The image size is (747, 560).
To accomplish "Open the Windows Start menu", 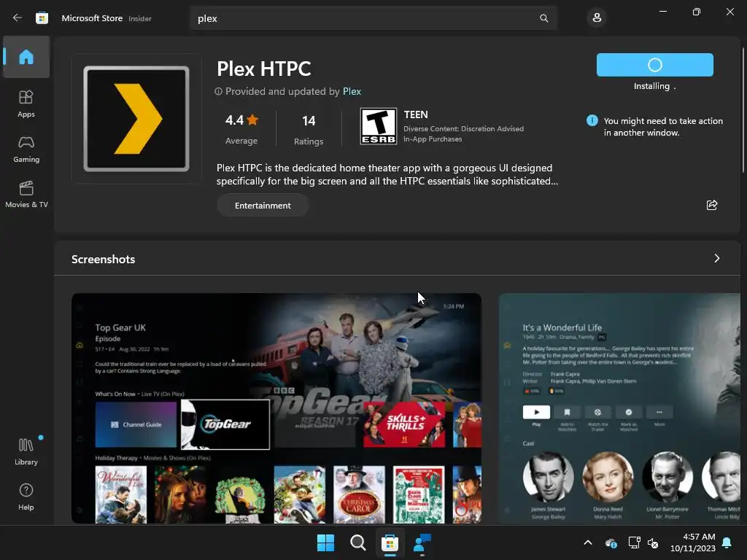I will click(x=326, y=542).
